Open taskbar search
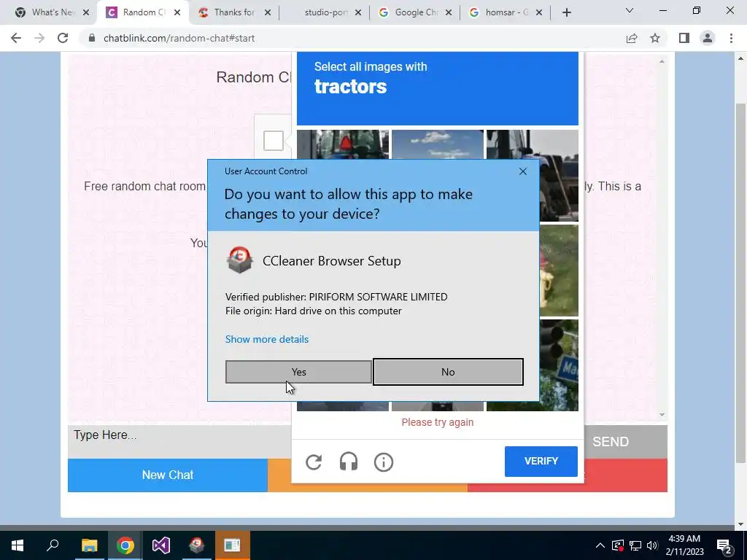This screenshot has width=747, height=560. 53,545
